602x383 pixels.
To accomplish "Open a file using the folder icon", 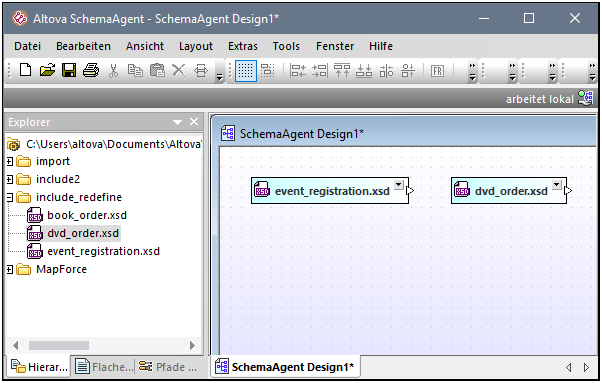I will click(47, 71).
